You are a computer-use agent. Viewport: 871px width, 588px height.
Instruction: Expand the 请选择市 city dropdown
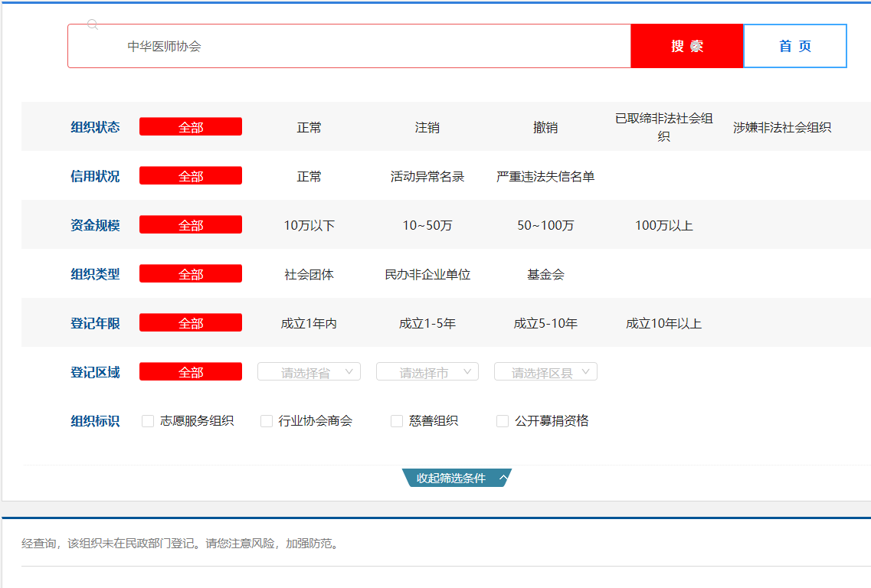click(427, 372)
